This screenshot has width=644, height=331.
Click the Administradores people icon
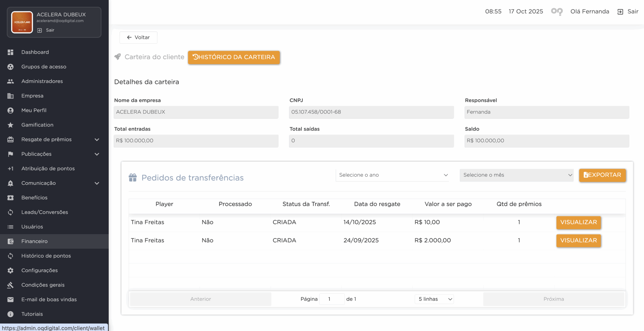tap(10, 81)
